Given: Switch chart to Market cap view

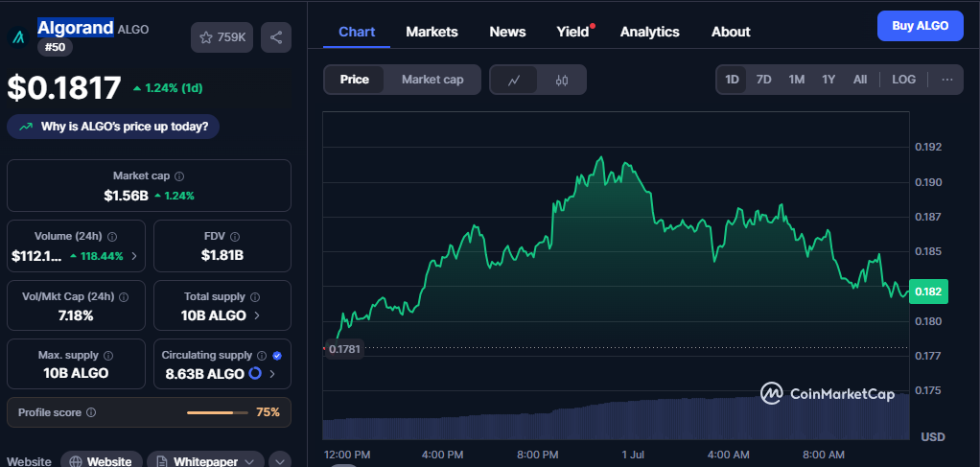Looking at the screenshot, I should [432, 80].
